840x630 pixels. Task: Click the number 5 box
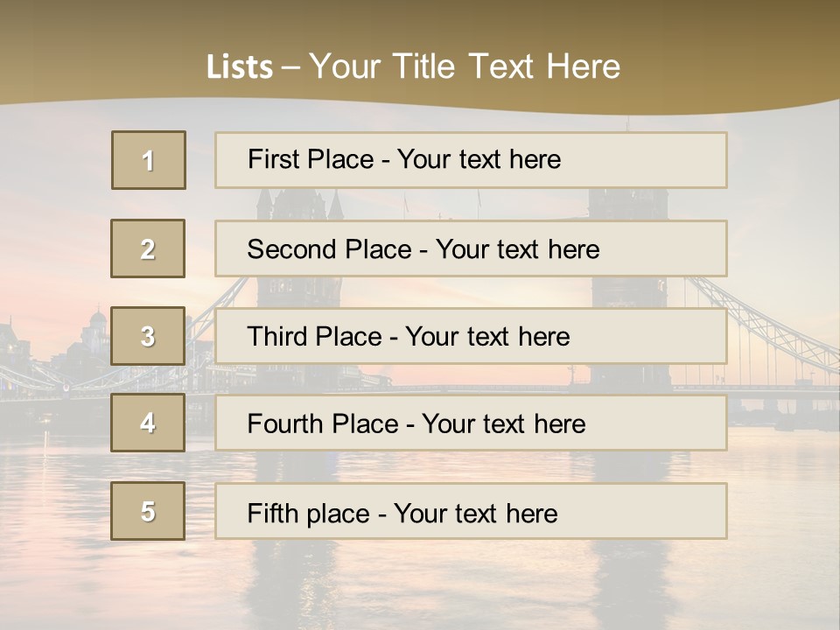coord(148,511)
